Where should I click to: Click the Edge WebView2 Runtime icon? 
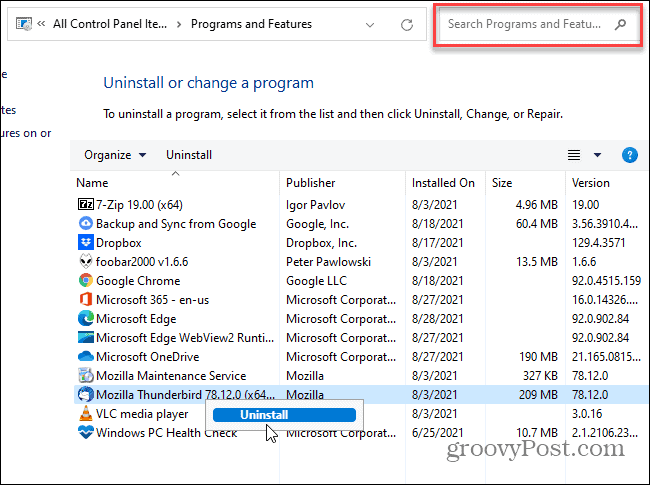point(86,337)
